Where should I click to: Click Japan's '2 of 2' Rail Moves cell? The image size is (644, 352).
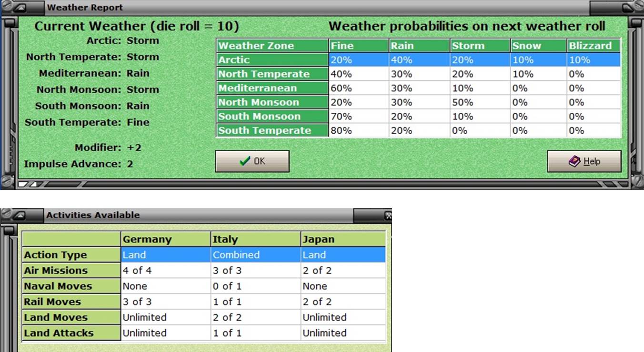pos(343,302)
